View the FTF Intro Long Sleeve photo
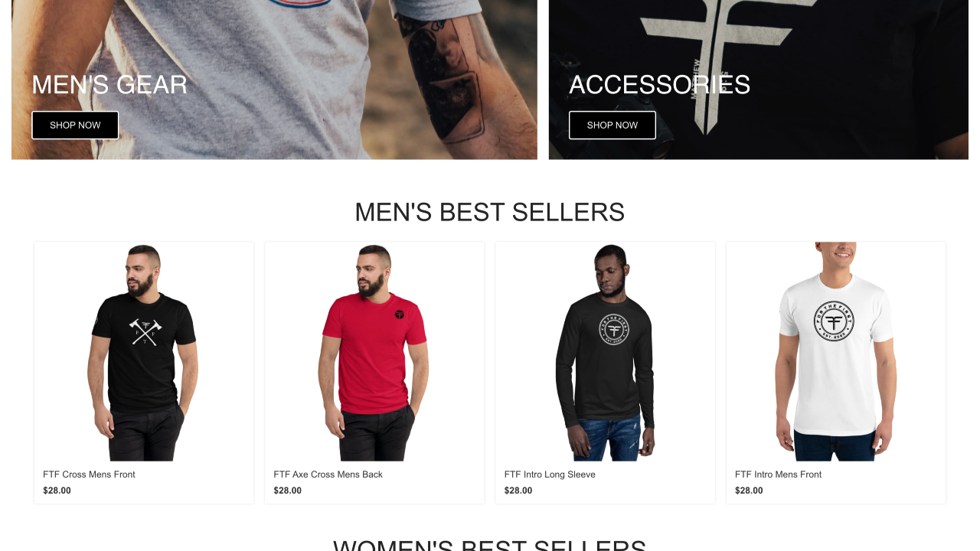Image resolution: width=980 pixels, height=551 pixels. (606, 352)
